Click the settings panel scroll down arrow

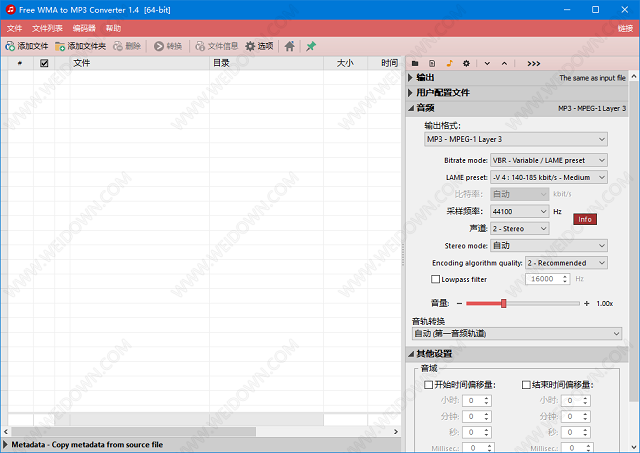tap(633, 447)
